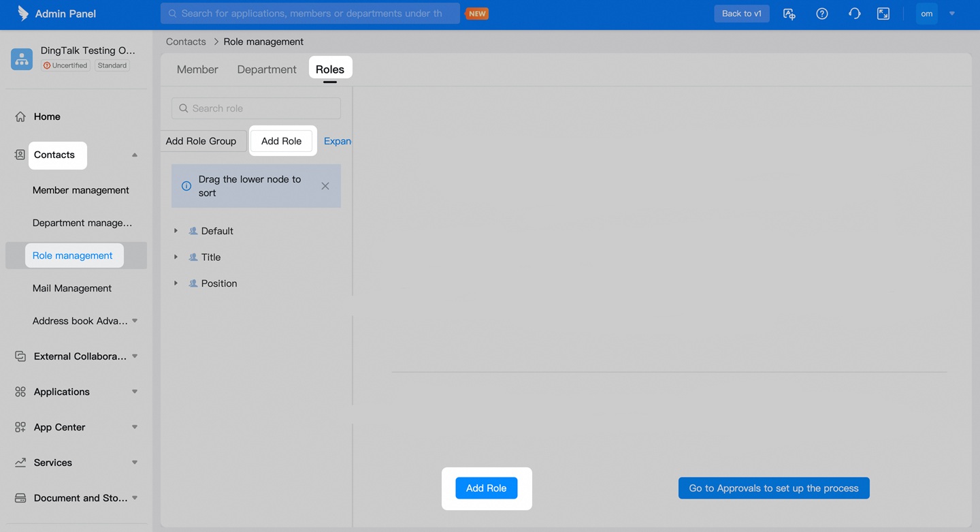Click the Title role group icon
Image resolution: width=980 pixels, height=532 pixels.
(193, 257)
